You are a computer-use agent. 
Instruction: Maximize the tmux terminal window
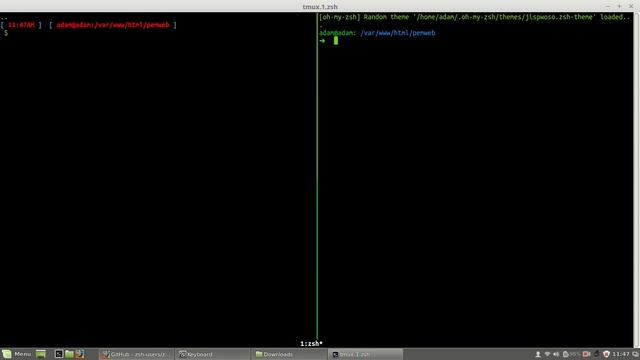tap(619, 6)
